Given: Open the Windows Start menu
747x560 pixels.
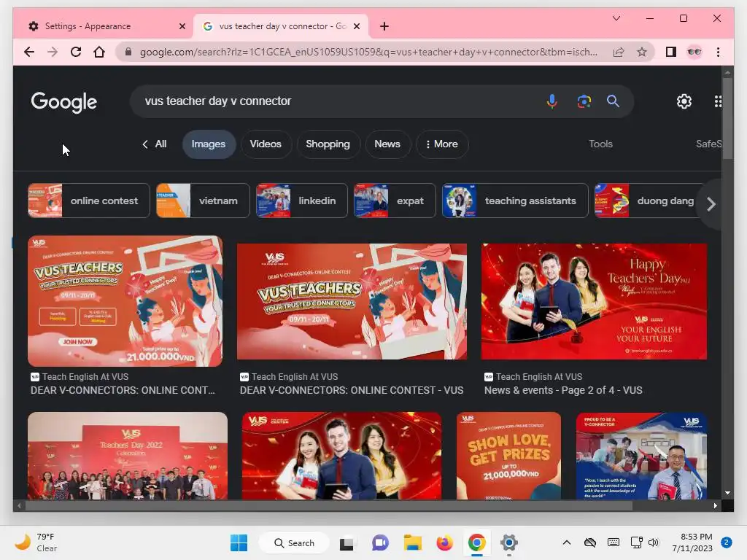Looking at the screenshot, I should [x=239, y=542].
